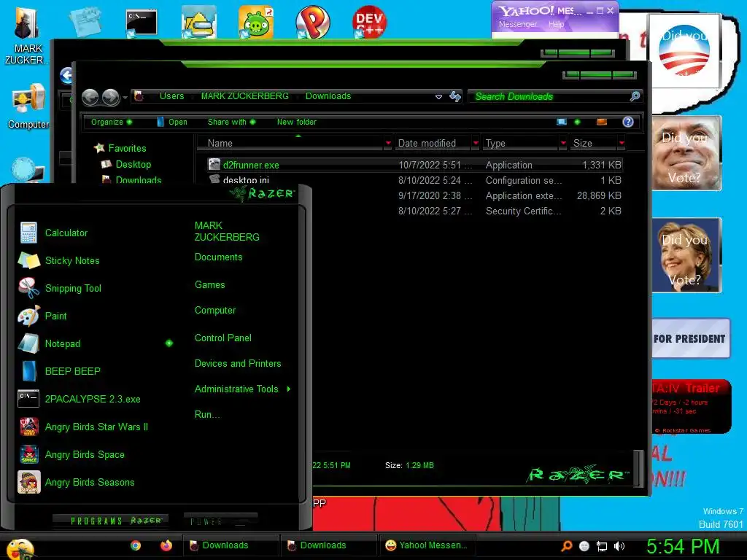Screen dimensions: 747x560
Task: Create a New folder in Downloads
Action: pyautogui.click(x=296, y=122)
